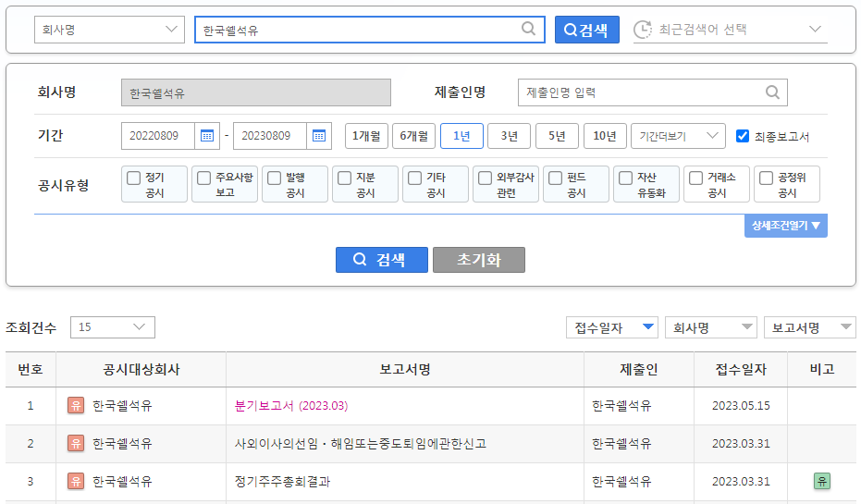Open the 최근검색어 선택 dropdown

pyautogui.click(x=731, y=30)
